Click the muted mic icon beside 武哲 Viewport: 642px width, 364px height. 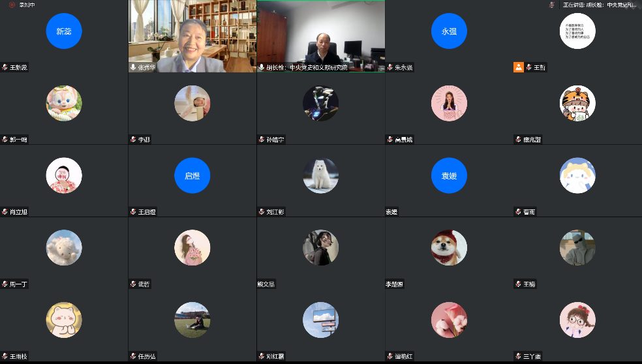click(x=133, y=284)
